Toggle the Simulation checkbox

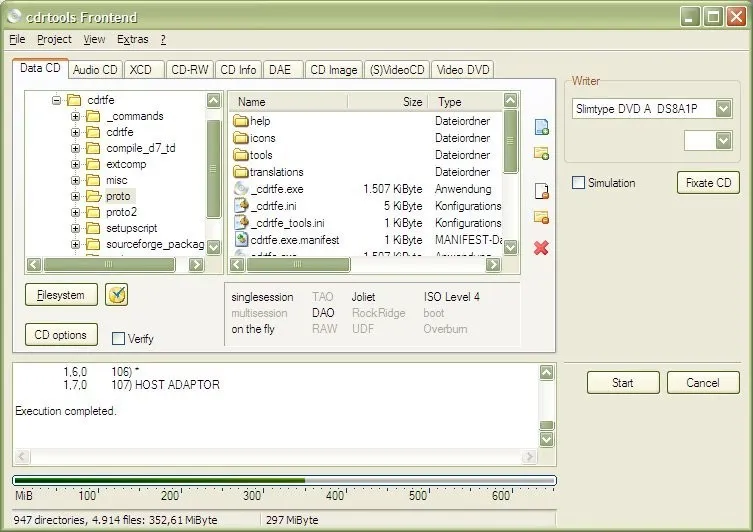click(x=579, y=183)
